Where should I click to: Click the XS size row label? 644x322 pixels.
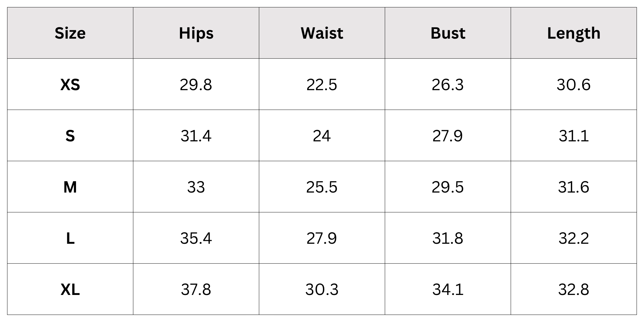pos(70,85)
